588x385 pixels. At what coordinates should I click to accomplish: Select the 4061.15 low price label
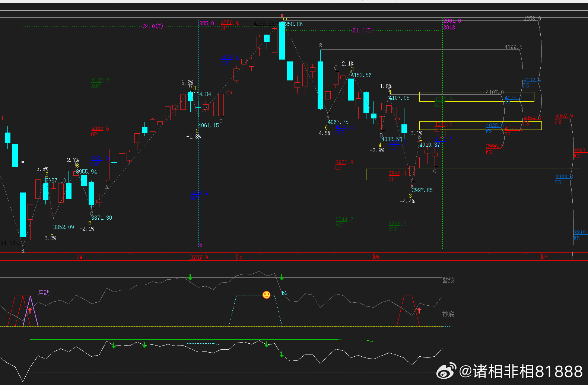[x=209, y=125]
